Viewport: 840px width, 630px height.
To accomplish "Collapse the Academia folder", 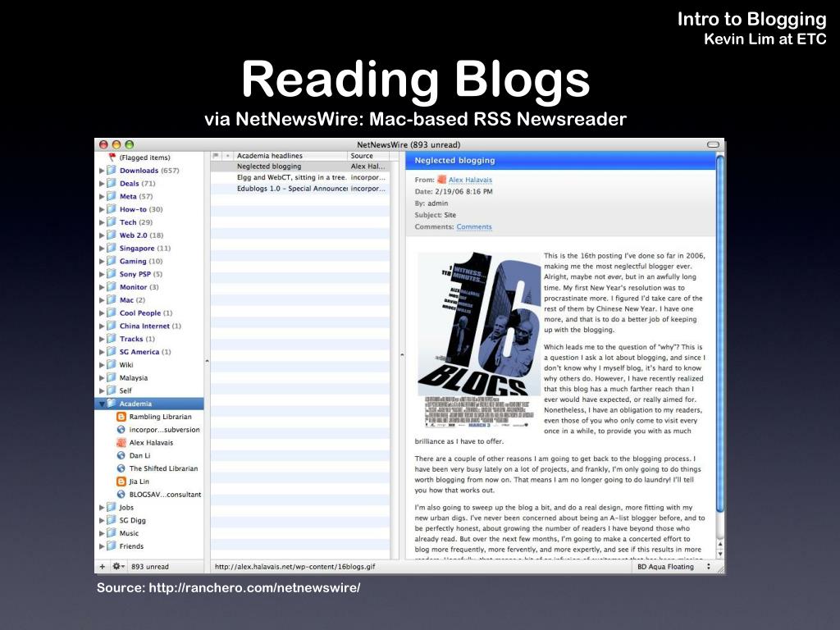I will (101, 404).
